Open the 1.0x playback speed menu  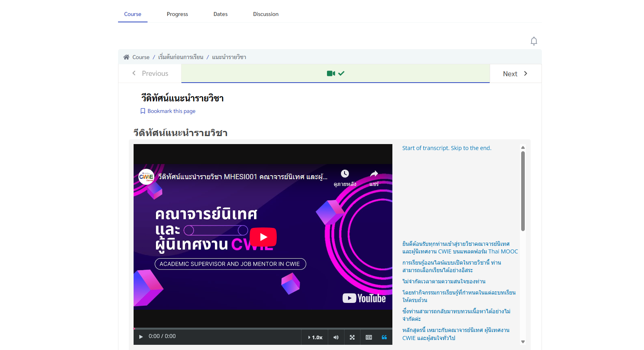pyautogui.click(x=315, y=337)
